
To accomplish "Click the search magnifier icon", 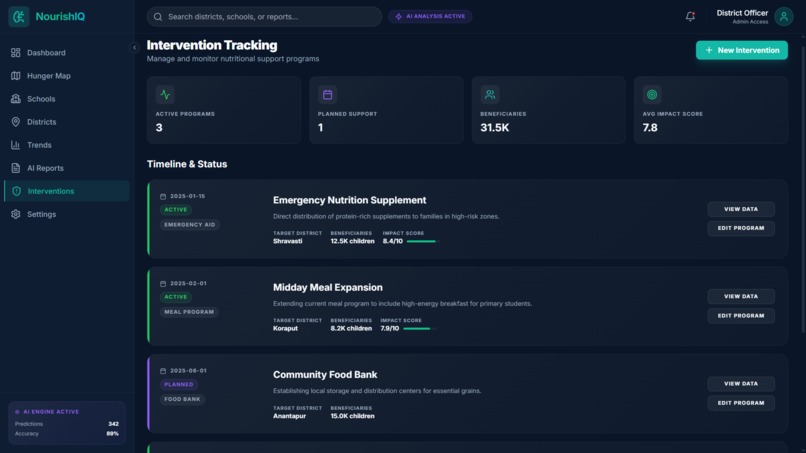I will pyautogui.click(x=158, y=17).
